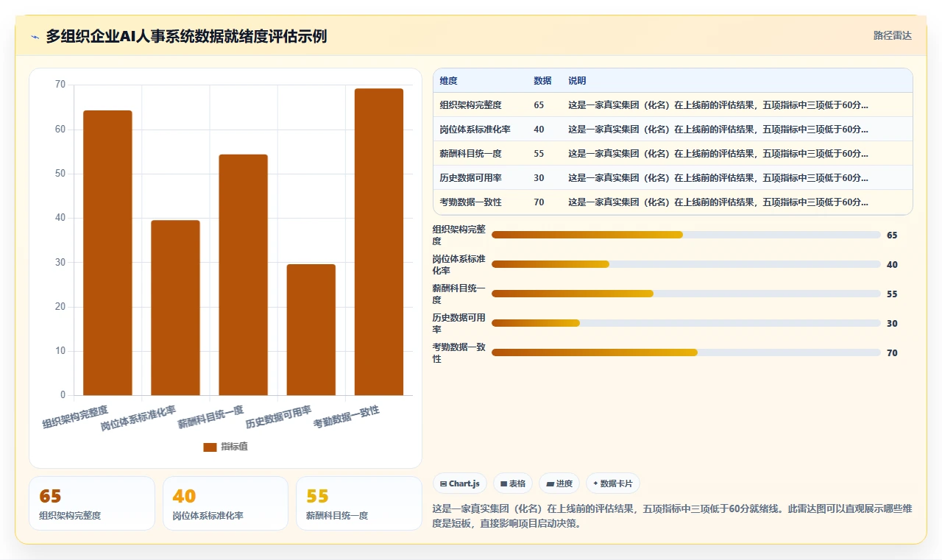Image resolution: width=942 pixels, height=560 pixels.
Task: Click the 历史数据可用率 chart bar
Action: coord(311,330)
